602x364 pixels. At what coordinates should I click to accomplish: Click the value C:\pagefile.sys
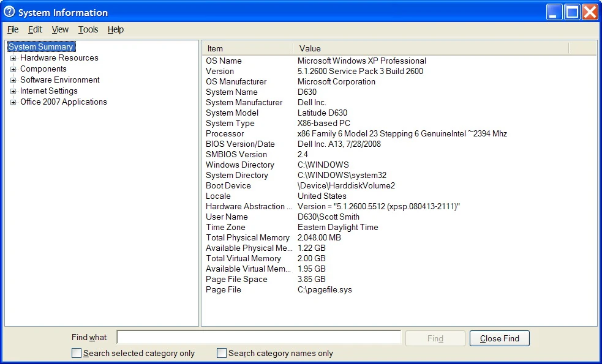click(x=325, y=289)
